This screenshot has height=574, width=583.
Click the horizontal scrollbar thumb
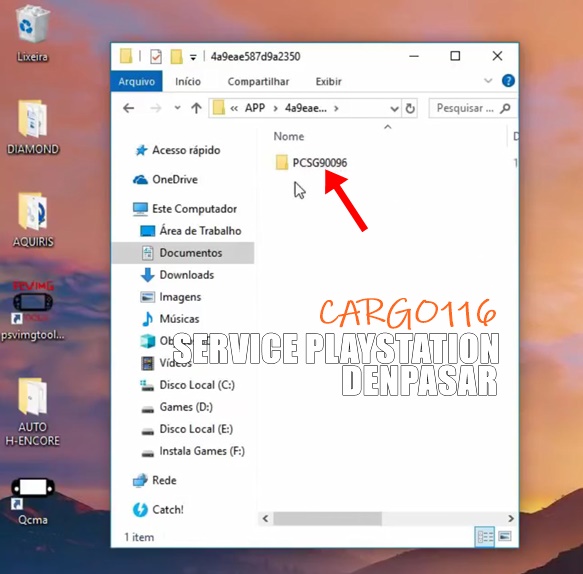tap(328, 518)
